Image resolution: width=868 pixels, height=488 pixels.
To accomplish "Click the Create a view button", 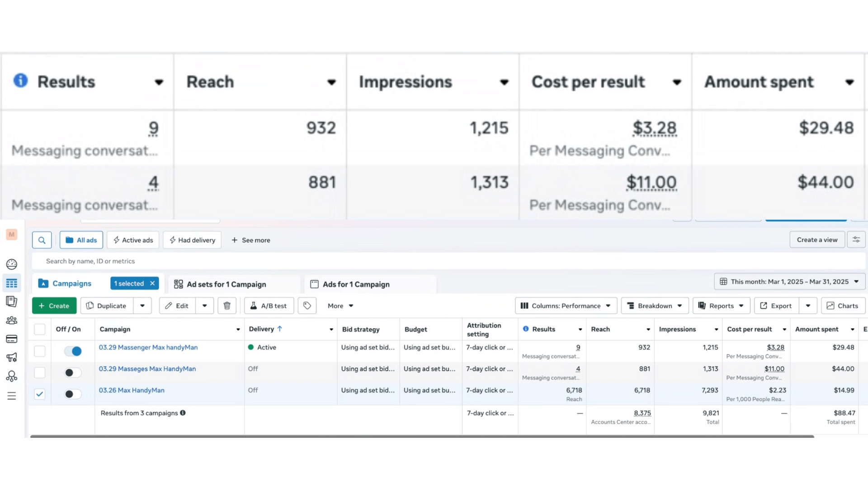I will pyautogui.click(x=817, y=240).
